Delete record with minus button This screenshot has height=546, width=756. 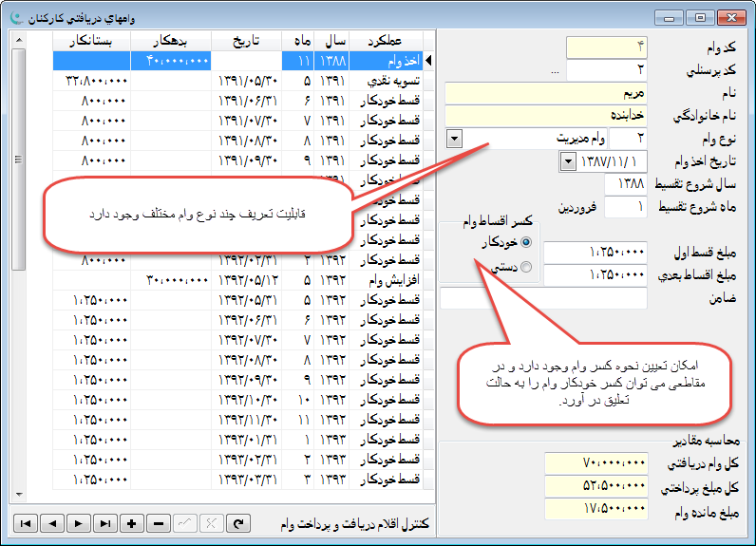click(159, 523)
